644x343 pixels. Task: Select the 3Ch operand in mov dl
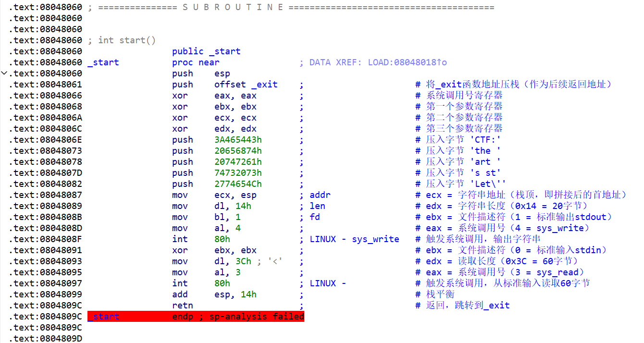tap(243, 261)
